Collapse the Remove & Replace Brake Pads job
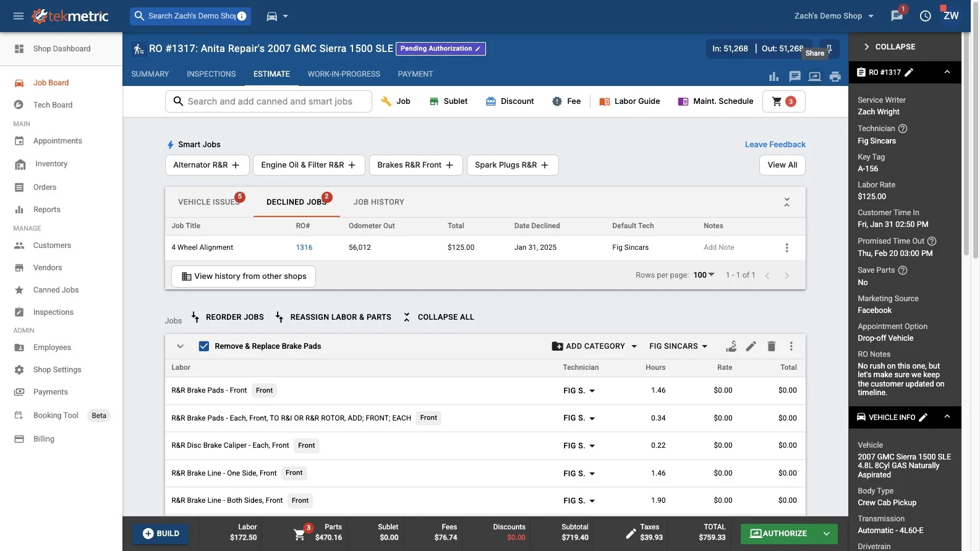The width and height of the screenshot is (980, 551). tap(180, 346)
